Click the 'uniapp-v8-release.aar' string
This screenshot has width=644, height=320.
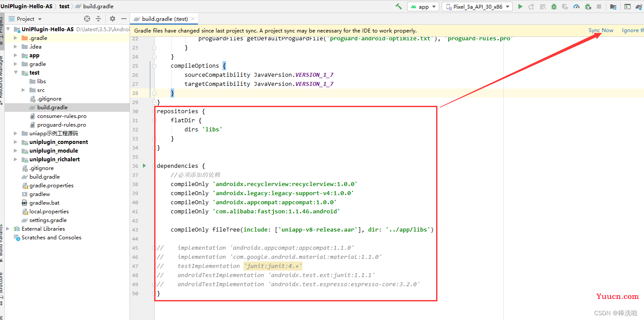[x=318, y=230]
